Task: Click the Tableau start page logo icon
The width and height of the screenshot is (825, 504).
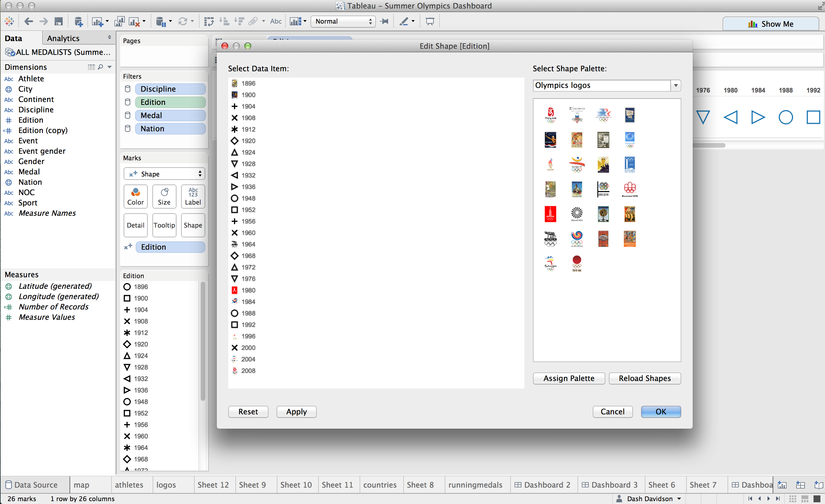Action: point(9,22)
